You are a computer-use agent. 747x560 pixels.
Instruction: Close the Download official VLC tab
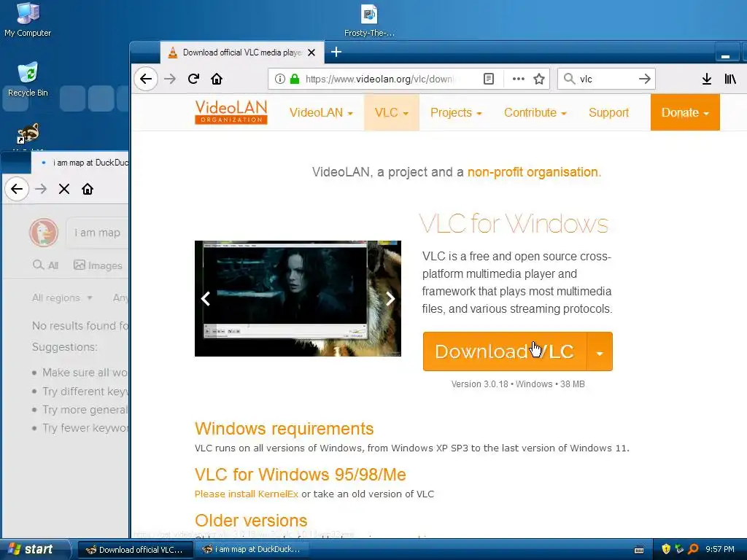311,52
